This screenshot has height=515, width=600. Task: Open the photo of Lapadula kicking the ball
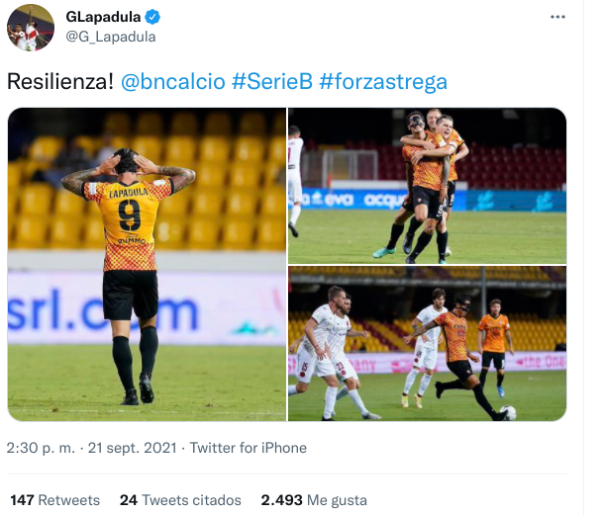[x=427, y=344]
